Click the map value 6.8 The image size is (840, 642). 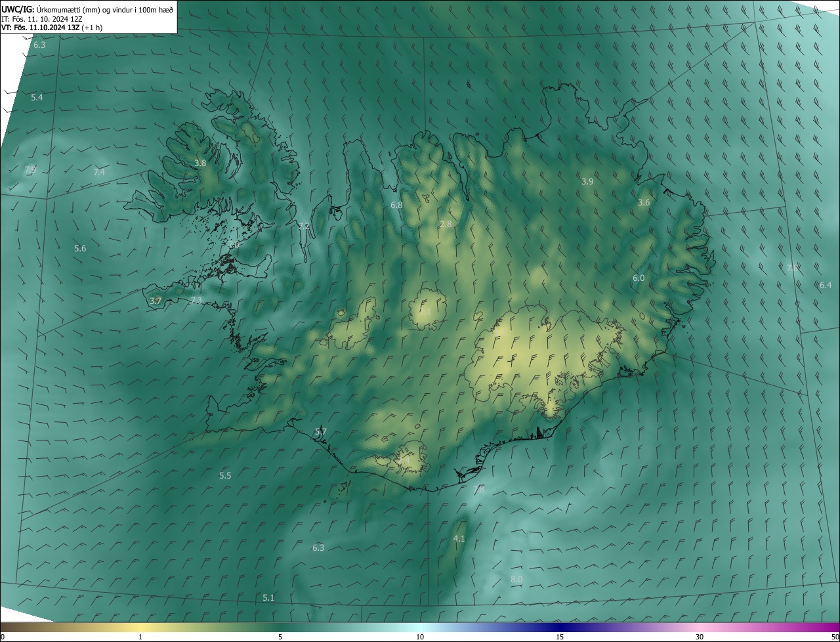click(x=396, y=205)
